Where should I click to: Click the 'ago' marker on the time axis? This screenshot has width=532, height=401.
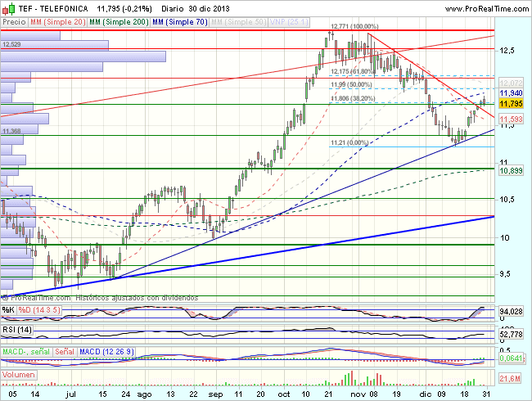(x=144, y=395)
